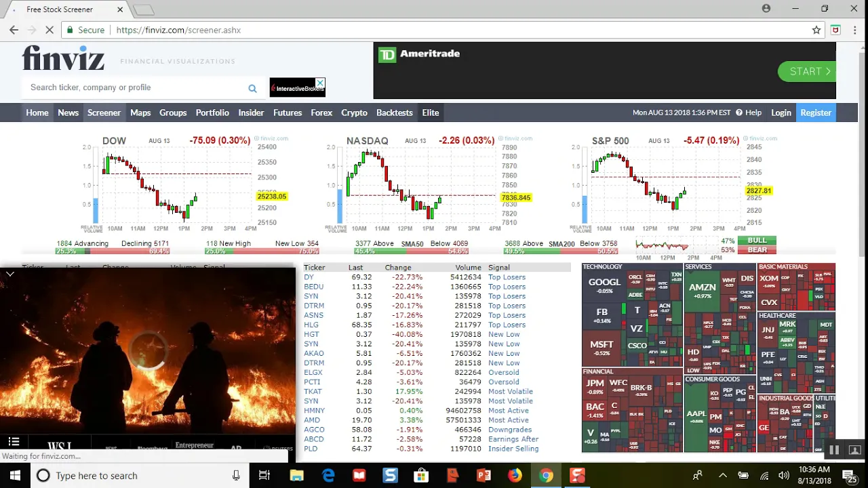
Task: Go back using the browser back arrow
Action: tap(14, 30)
